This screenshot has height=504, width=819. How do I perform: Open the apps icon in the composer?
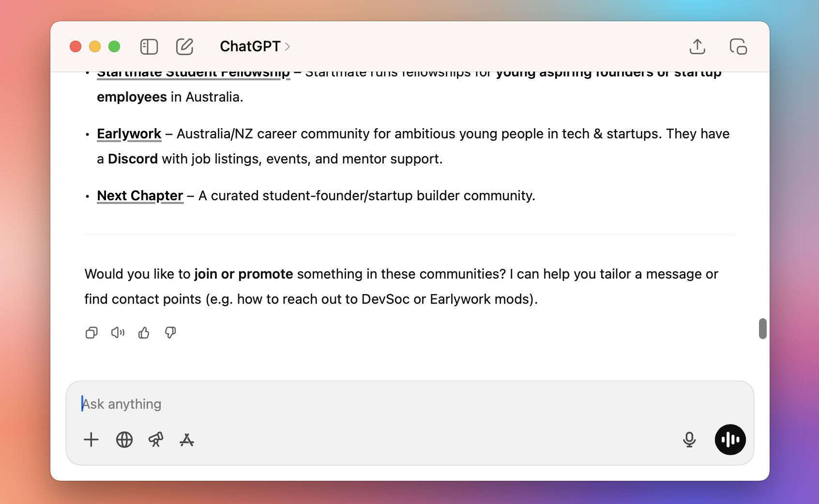point(187,441)
